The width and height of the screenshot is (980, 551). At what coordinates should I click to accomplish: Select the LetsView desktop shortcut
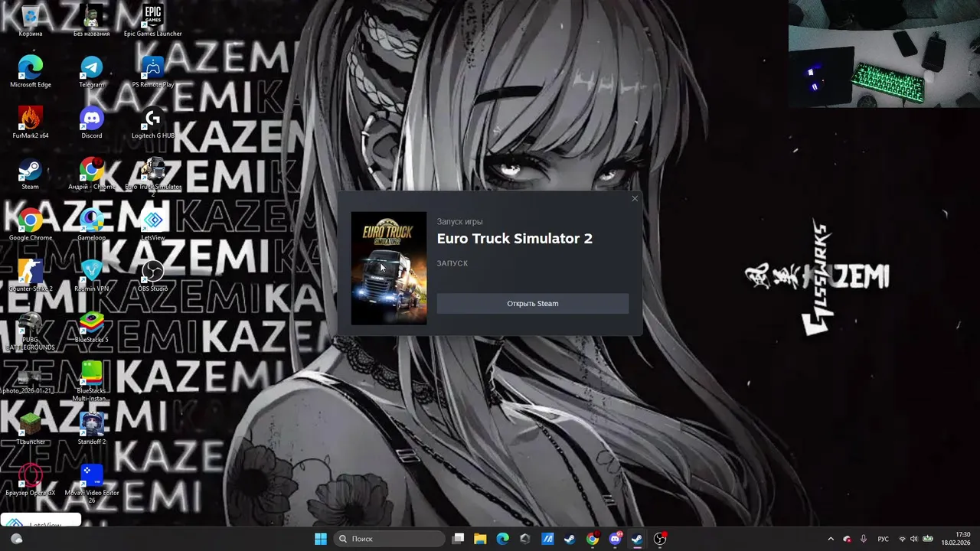tap(153, 225)
